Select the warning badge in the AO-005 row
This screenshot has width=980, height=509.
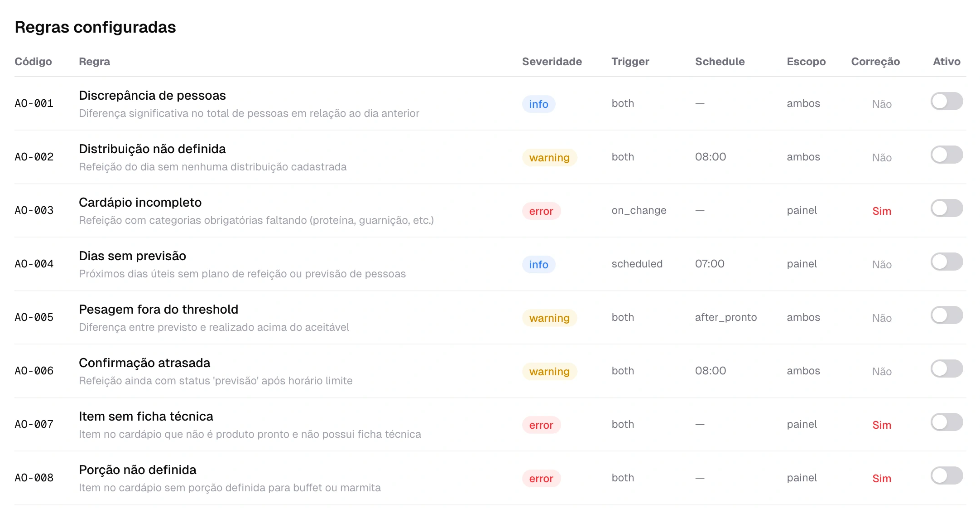pos(549,318)
